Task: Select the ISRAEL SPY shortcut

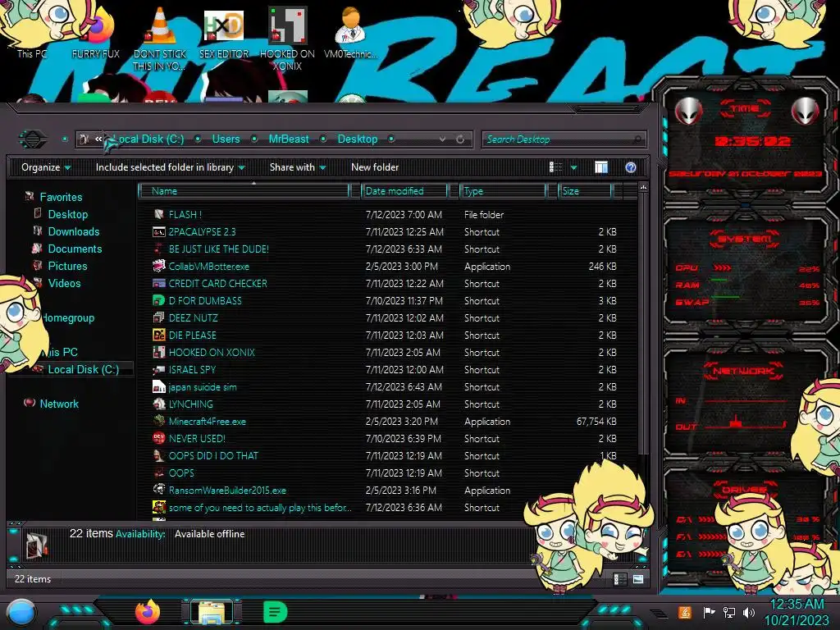Action: click(x=192, y=370)
